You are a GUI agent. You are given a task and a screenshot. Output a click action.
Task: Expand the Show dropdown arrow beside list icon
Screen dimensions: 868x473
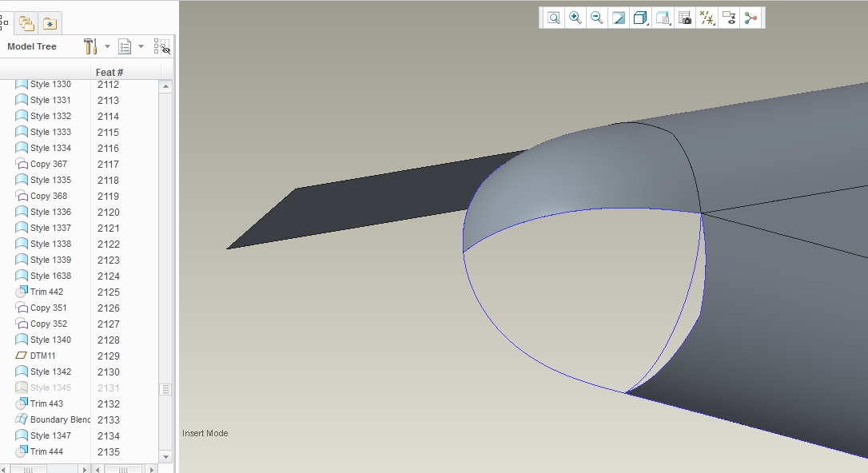141,46
